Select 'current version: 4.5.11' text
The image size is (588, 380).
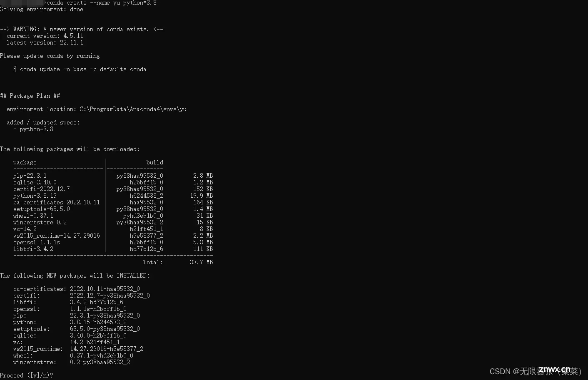pyautogui.click(x=45, y=36)
